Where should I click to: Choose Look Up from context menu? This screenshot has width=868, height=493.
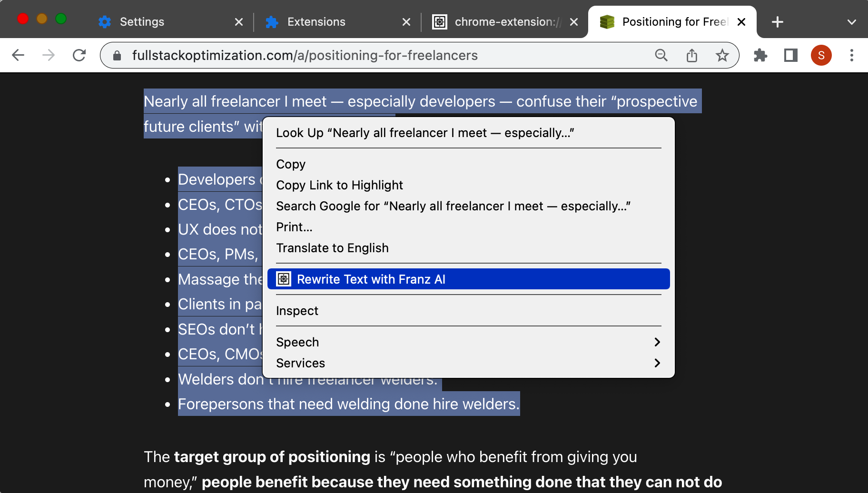469,133
